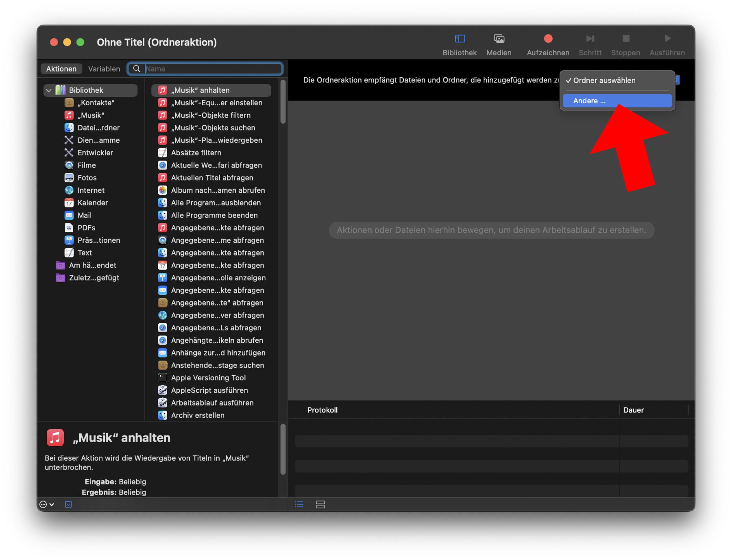The width and height of the screenshot is (732, 560).
Task: Open the action options dropdown menu
Action: click(x=46, y=505)
